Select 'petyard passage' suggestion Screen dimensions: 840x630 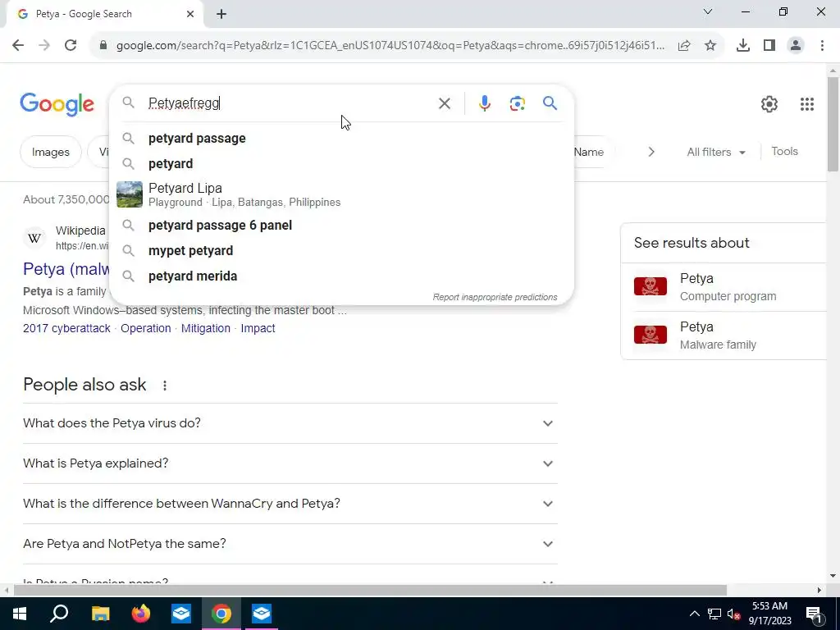[x=341, y=138]
